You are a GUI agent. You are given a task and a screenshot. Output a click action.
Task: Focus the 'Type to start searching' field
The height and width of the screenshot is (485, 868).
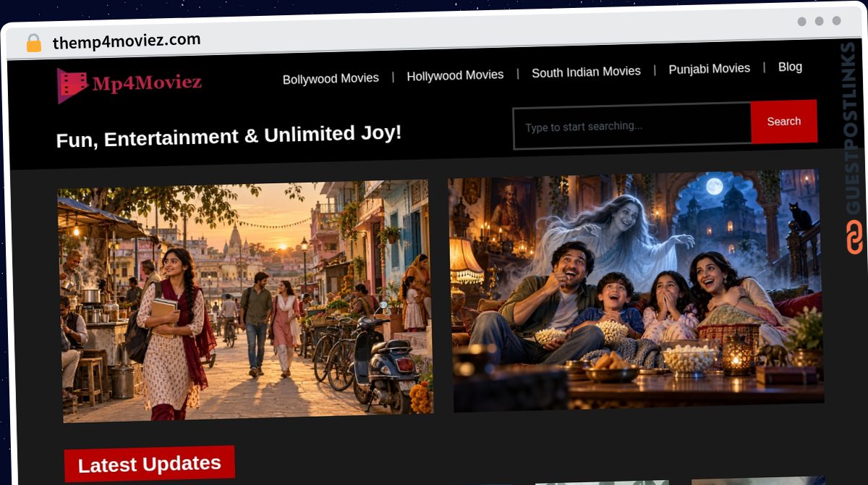tap(632, 126)
